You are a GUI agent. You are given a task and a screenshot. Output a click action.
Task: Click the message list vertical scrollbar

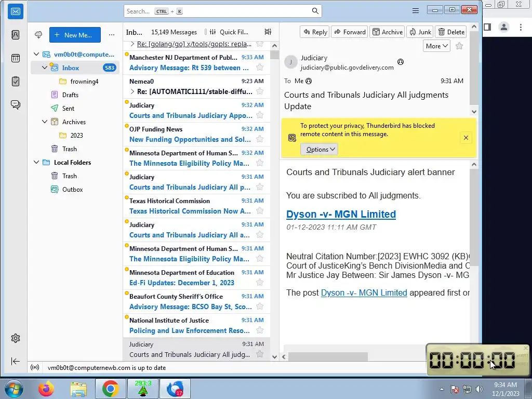click(274, 54)
